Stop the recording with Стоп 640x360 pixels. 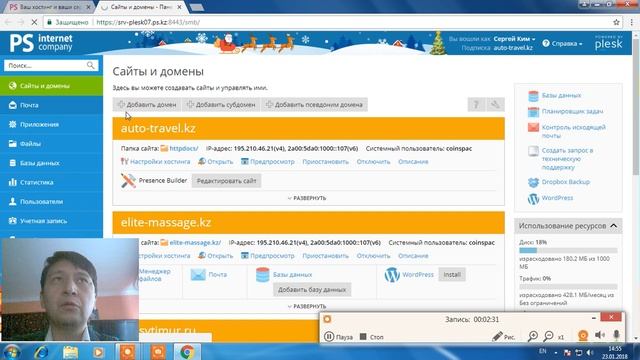point(371,337)
